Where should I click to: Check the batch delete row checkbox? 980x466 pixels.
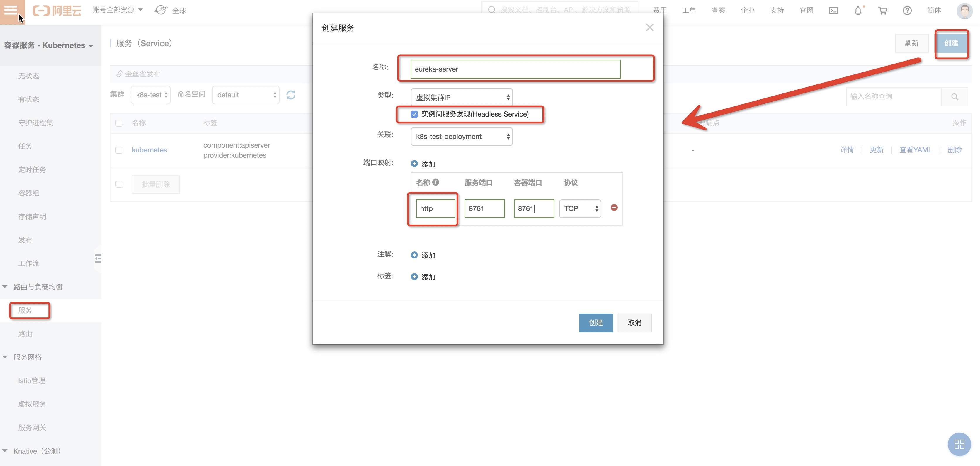point(119,184)
